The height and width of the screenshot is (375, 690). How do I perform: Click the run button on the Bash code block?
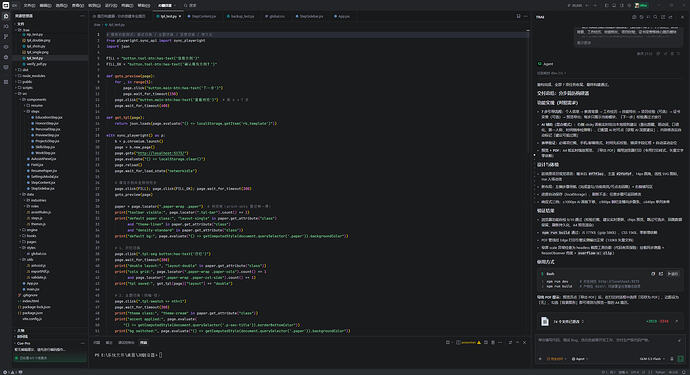pos(672,274)
